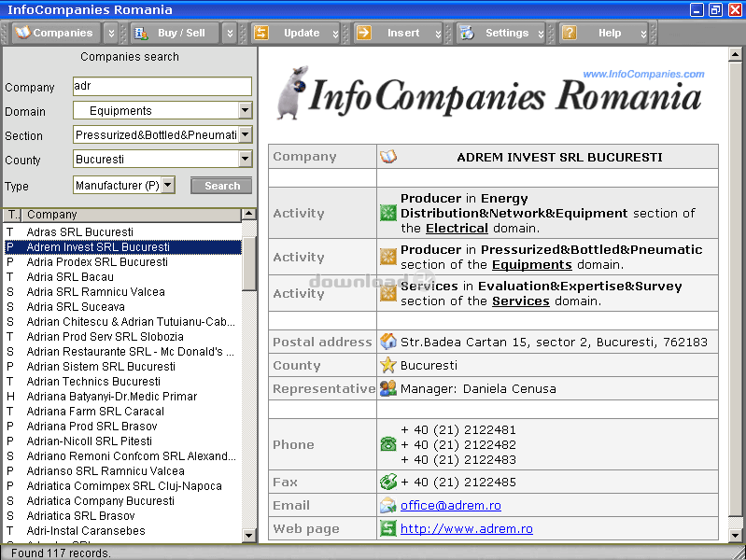
Task: Expand the chevron next to Buy / Sell
Action: (x=231, y=33)
